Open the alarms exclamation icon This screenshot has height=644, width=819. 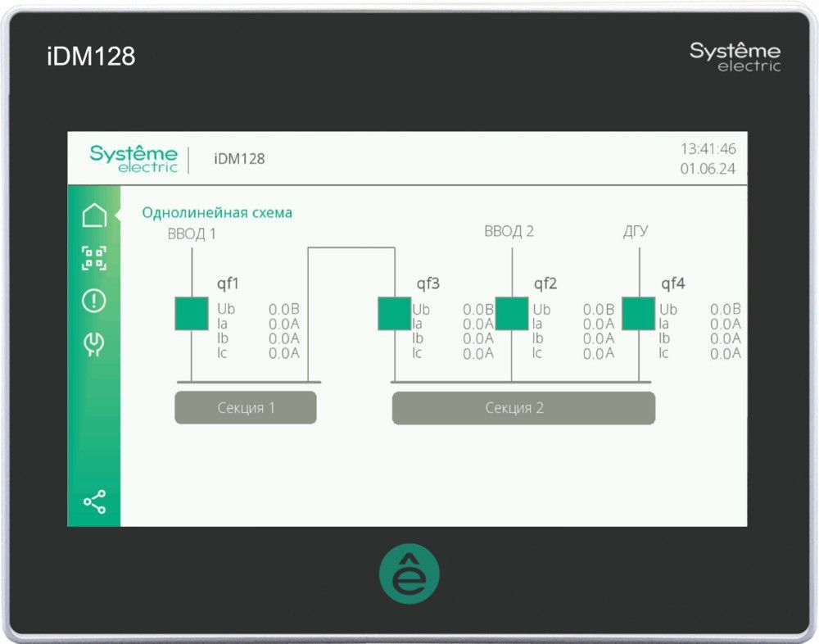click(94, 301)
